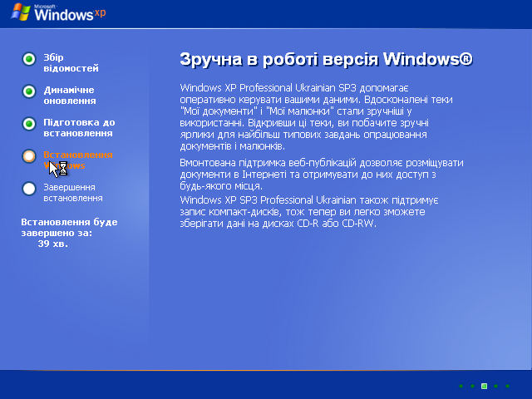
Task: Click the highlighted light-green progress square at the bottom
Action: (484, 386)
